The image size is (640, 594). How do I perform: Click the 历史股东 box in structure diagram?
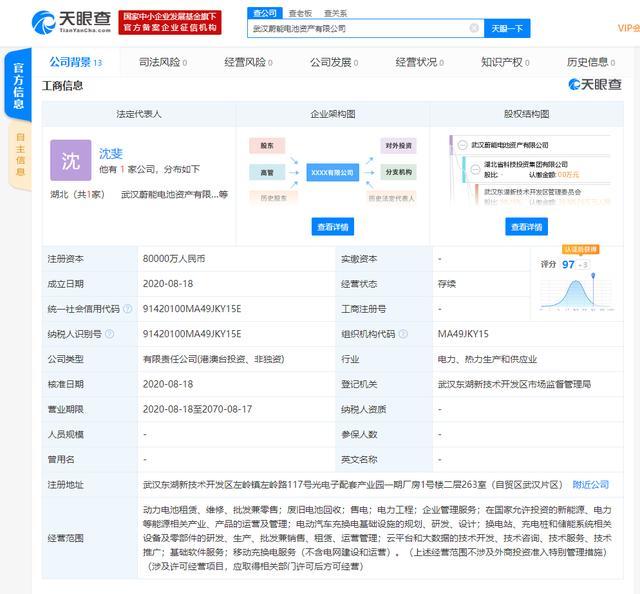click(273, 198)
